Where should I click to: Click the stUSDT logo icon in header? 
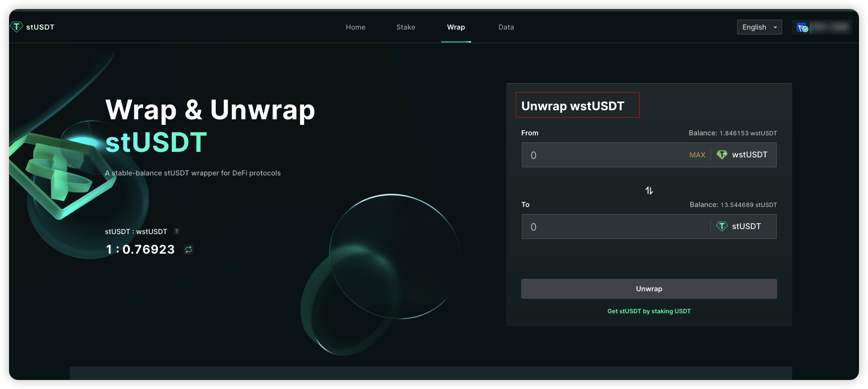(17, 27)
